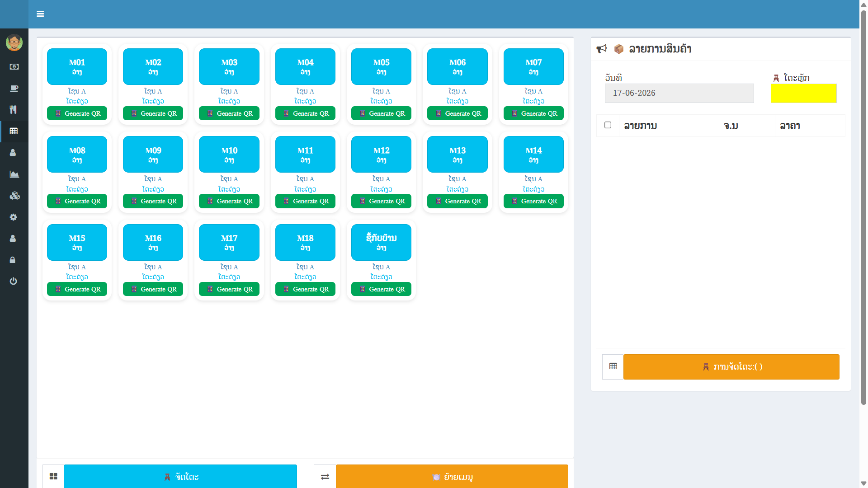Open the table grid sidebar tab
Image resolution: width=868 pixels, height=488 pixels.
coord(14,131)
